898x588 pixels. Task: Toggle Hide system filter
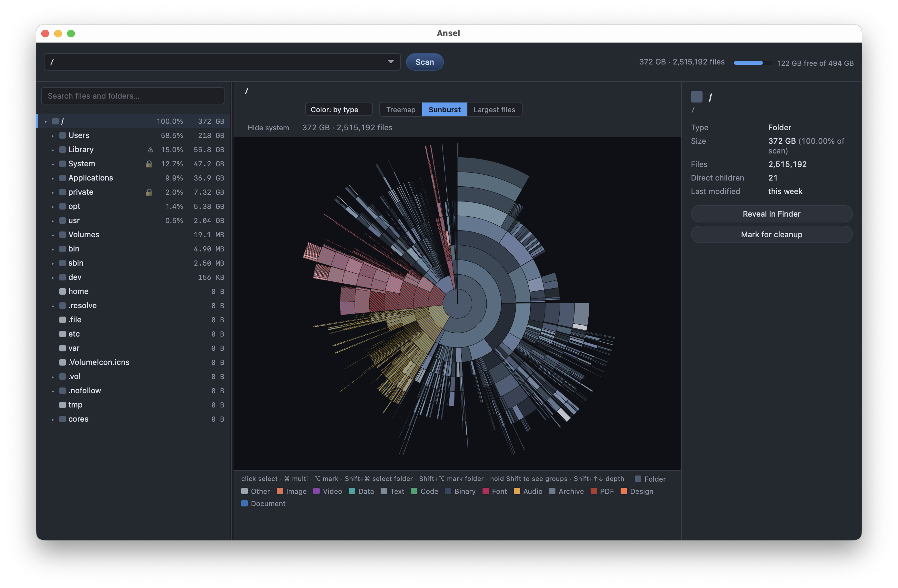tap(268, 128)
